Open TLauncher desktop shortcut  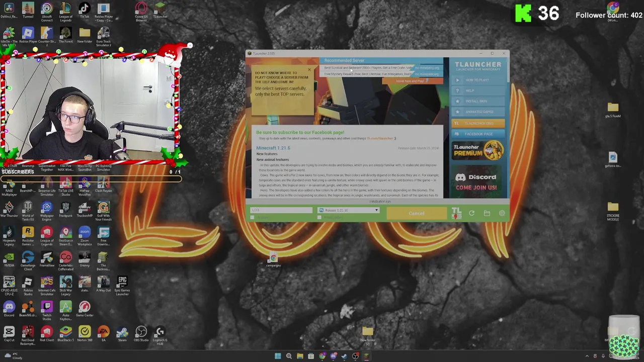pyautogui.click(x=160, y=11)
